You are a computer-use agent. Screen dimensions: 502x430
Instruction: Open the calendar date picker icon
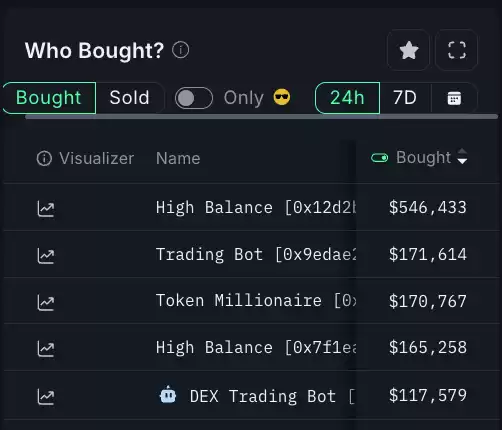[x=454, y=98]
